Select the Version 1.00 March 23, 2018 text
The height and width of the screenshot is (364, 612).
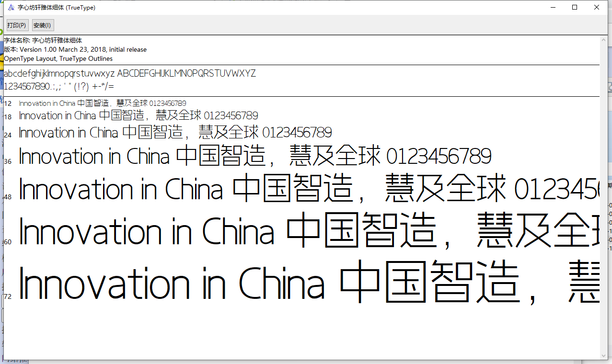[x=75, y=49]
